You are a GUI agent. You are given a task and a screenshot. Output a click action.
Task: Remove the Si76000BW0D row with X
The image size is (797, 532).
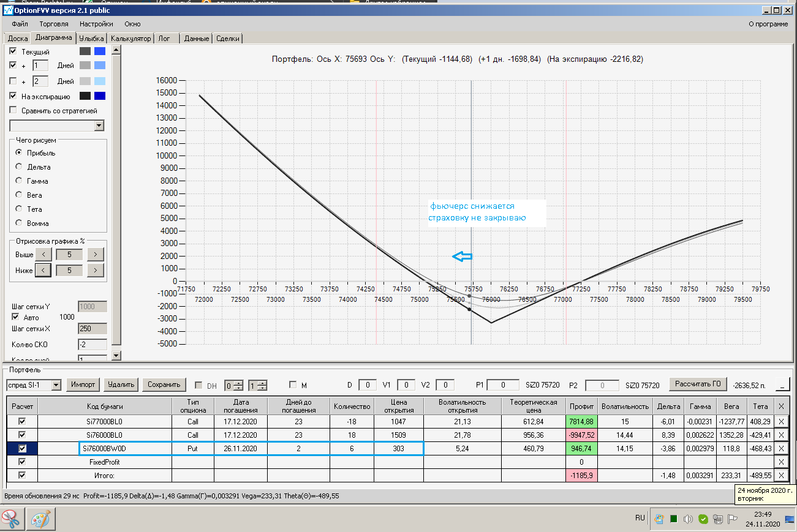[x=781, y=449]
